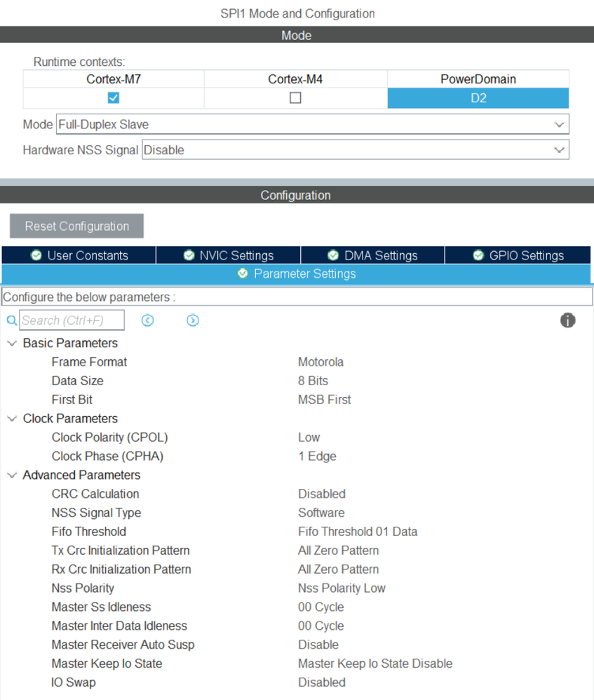Click the Reset Configuration button
The image size is (594, 700).
pos(76,226)
